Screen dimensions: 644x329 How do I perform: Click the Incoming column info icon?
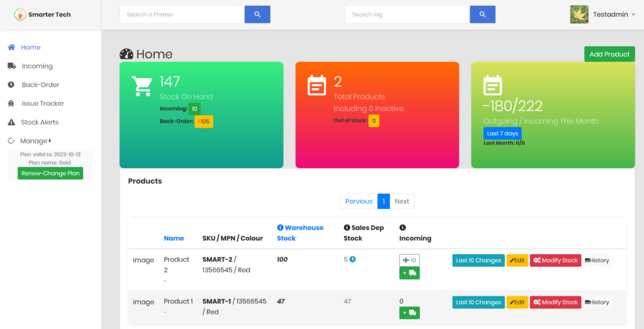pos(402,228)
